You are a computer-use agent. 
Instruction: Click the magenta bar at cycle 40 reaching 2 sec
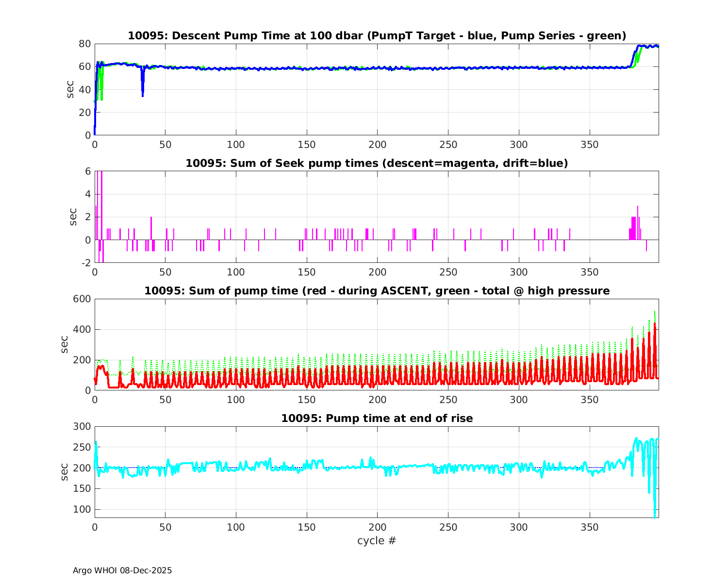[151, 227]
